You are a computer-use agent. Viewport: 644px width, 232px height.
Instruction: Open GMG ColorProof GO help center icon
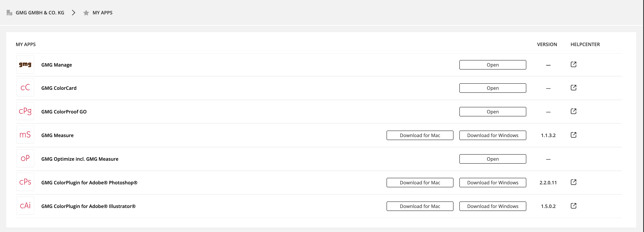coord(574,111)
